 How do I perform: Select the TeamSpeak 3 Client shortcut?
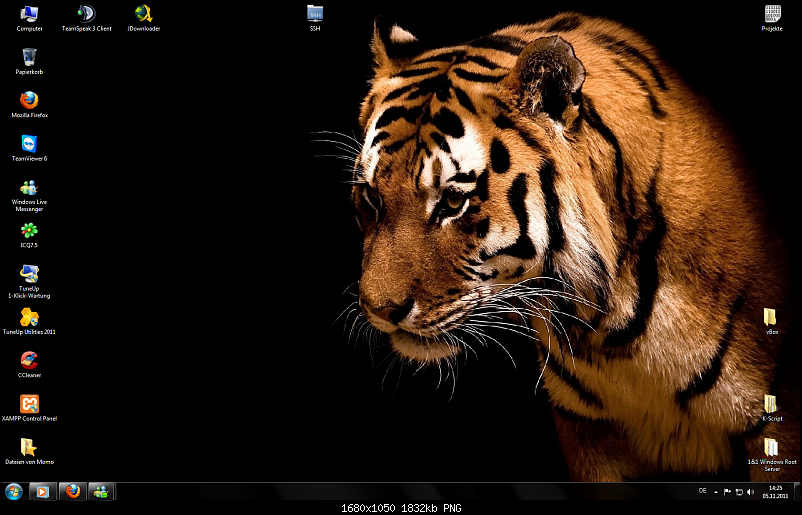pos(86,18)
